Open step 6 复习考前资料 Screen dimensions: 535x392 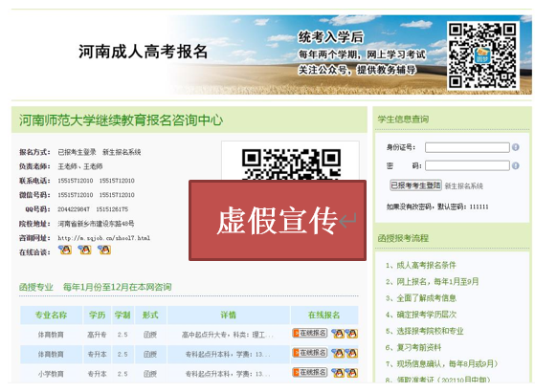click(x=413, y=347)
